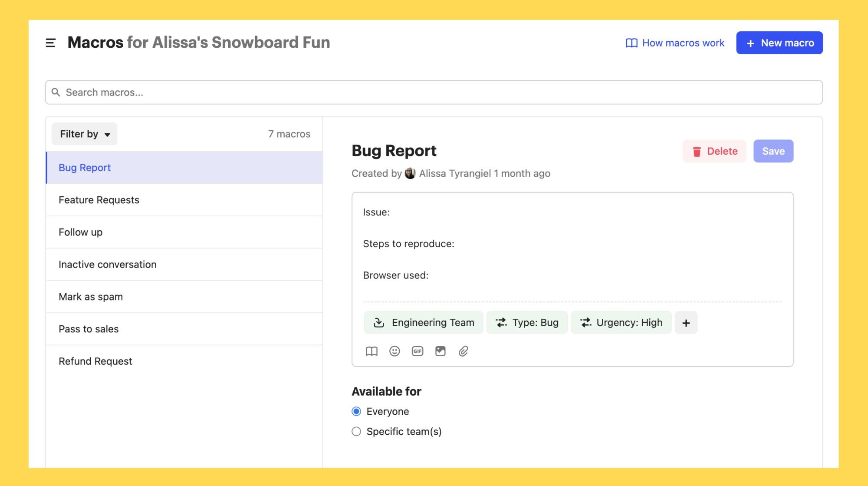This screenshot has height=486, width=868.
Task: Insert a saved reply via book icon
Action: 372,351
